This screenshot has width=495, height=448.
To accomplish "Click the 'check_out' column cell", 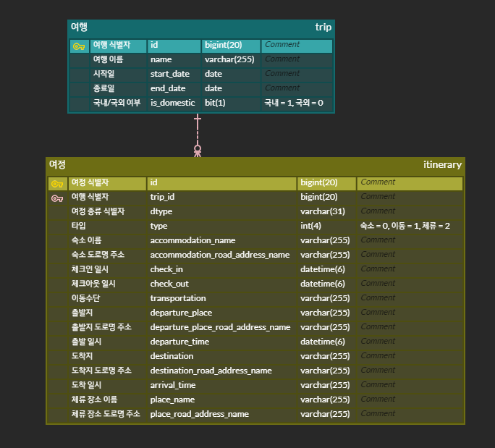I will tap(222, 284).
